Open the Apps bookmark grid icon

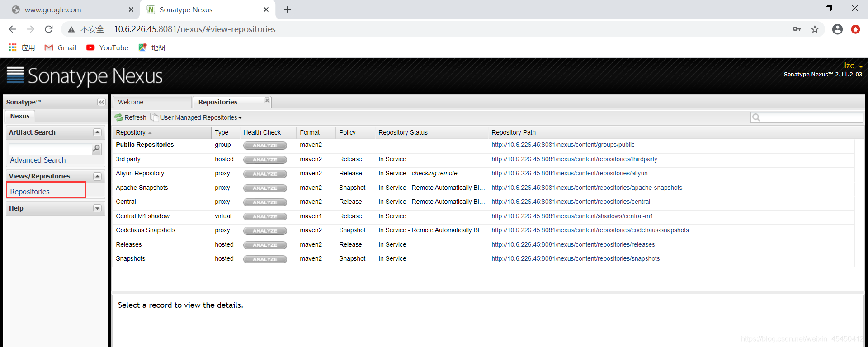point(13,47)
